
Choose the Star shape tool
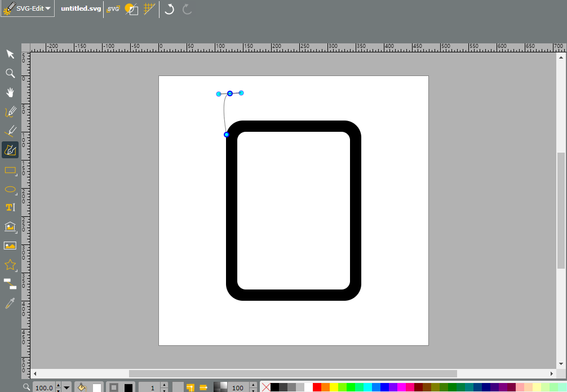point(10,265)
